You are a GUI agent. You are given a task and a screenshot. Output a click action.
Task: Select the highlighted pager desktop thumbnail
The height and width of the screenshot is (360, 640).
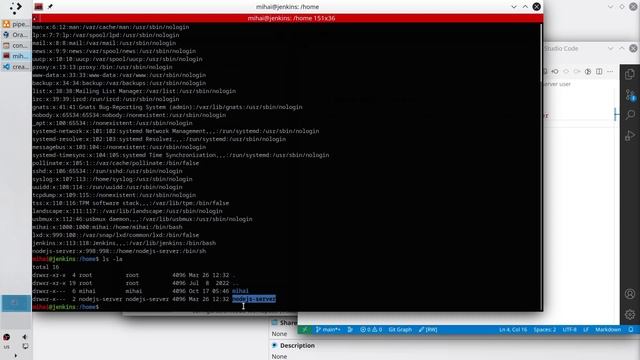(16, 303)
